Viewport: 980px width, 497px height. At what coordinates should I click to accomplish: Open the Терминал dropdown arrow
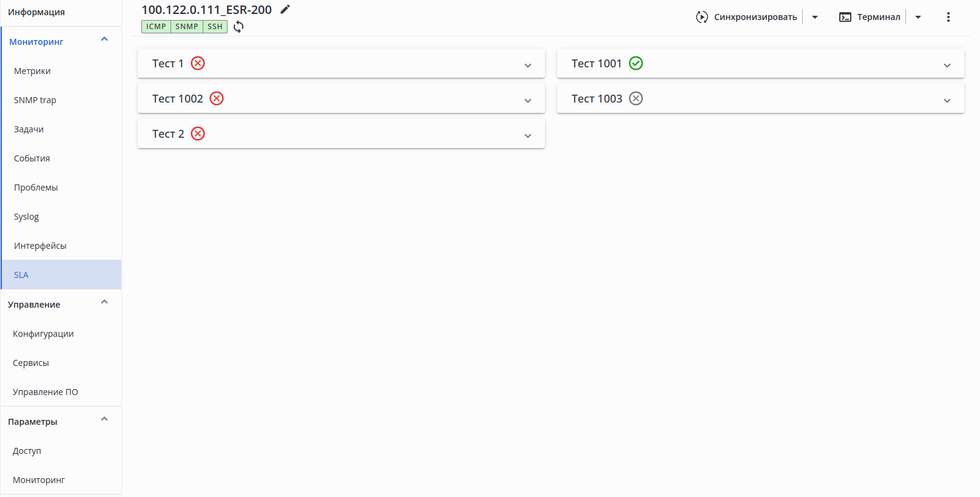click(918, 17)
